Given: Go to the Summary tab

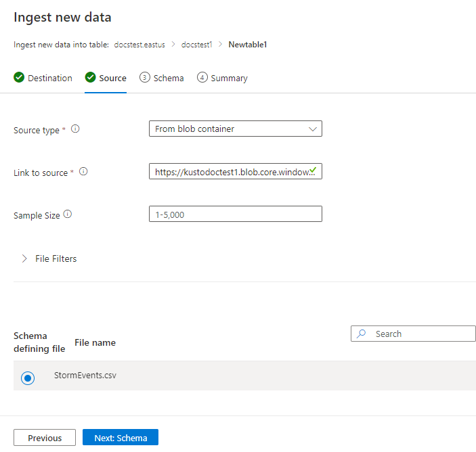Looking at the screenshot, I should 229,78.
